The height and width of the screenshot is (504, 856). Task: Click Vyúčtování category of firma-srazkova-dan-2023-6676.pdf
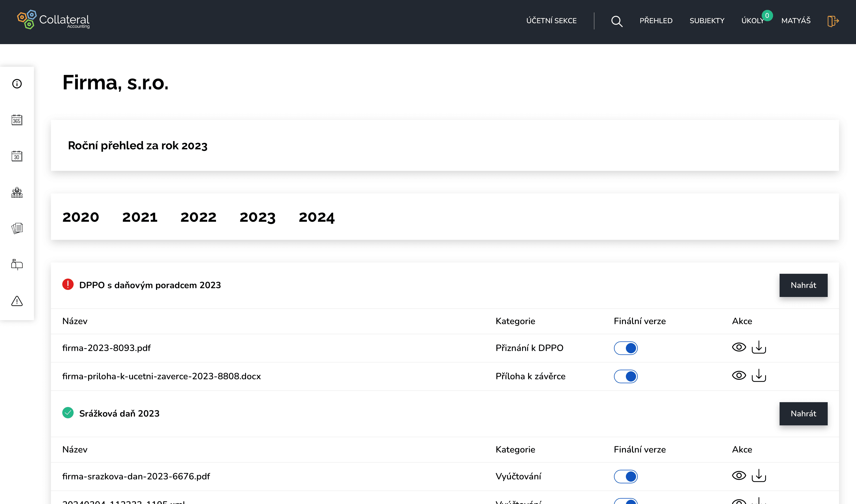(x=518, y=477)
